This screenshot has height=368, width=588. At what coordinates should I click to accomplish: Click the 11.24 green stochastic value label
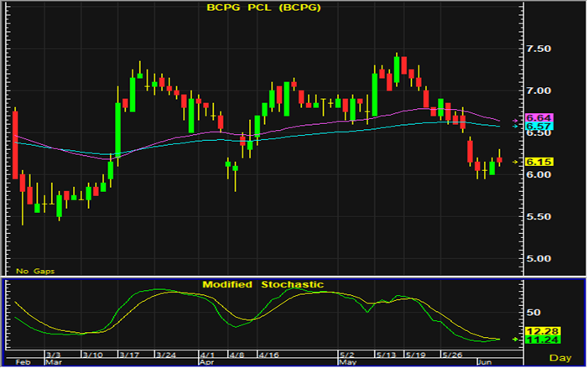(543, 339)
